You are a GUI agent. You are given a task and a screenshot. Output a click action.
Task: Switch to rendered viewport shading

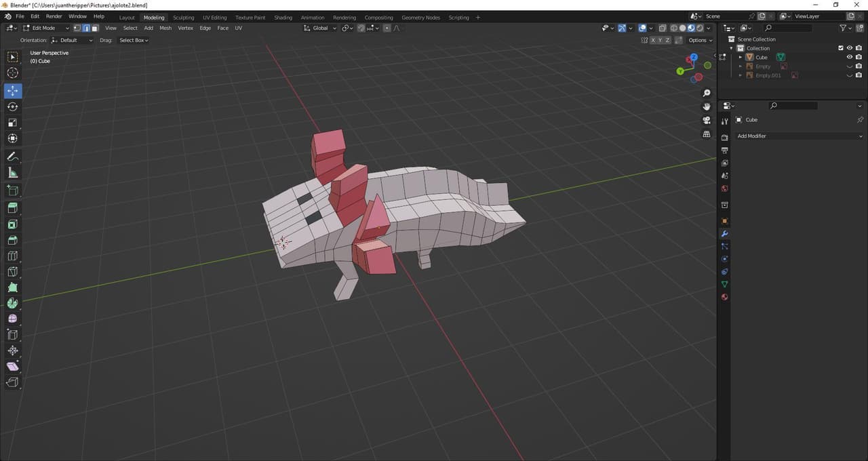pos(701,28)
